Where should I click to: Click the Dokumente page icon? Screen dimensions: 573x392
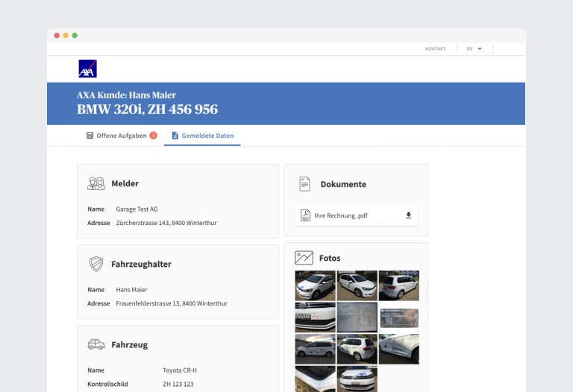tap(304, 184)
